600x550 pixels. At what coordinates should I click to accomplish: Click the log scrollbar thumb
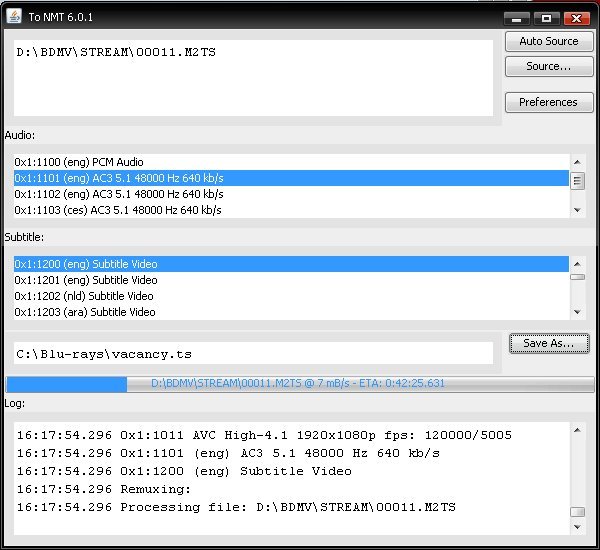pyautogui.click(x=577, y=512)
